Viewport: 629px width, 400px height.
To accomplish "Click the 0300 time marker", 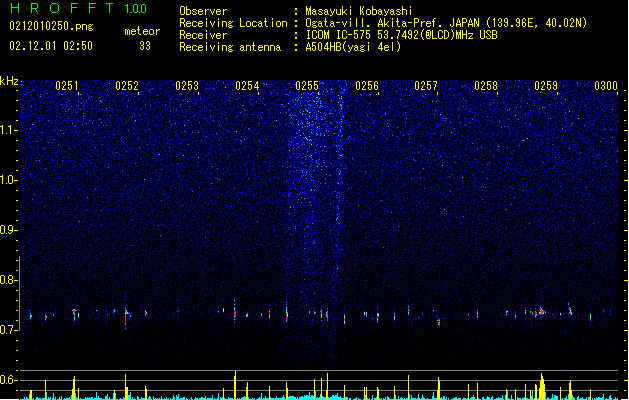I will [x=606, y=85].
